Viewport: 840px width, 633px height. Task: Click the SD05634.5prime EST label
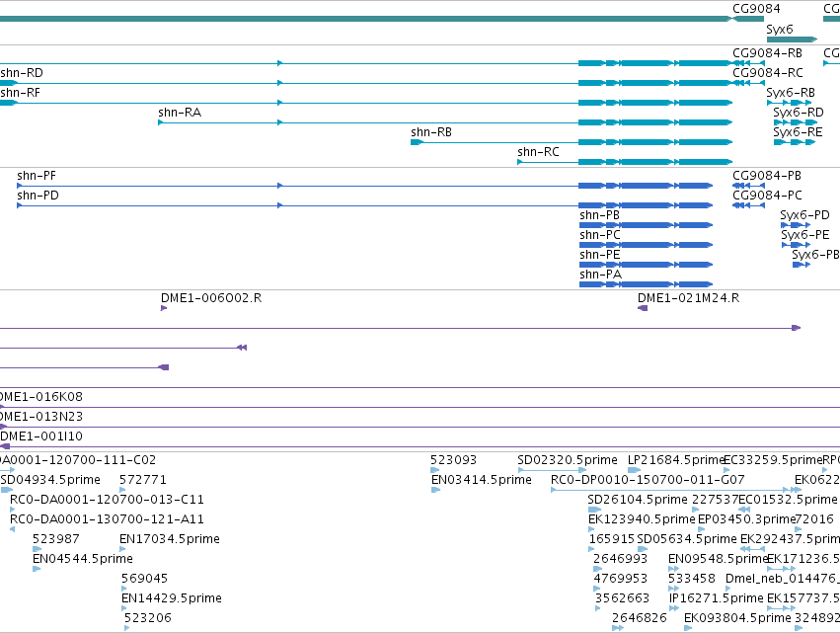point(687,540)
